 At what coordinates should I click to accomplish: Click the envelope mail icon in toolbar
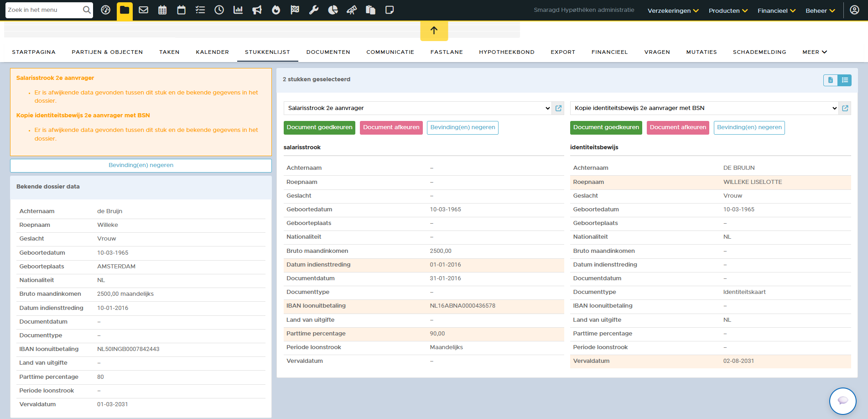[143, 10]
